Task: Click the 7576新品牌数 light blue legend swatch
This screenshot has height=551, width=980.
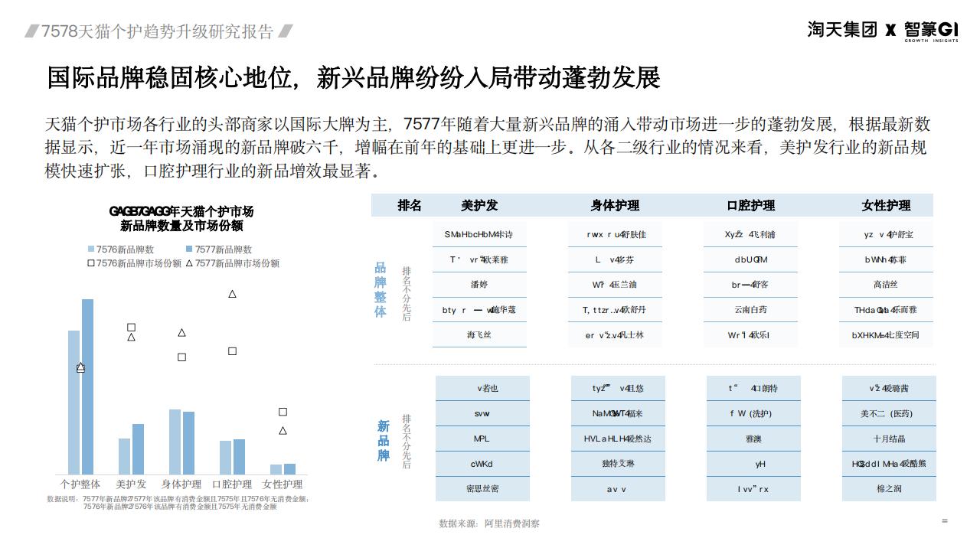Action: tap(91, 249)
